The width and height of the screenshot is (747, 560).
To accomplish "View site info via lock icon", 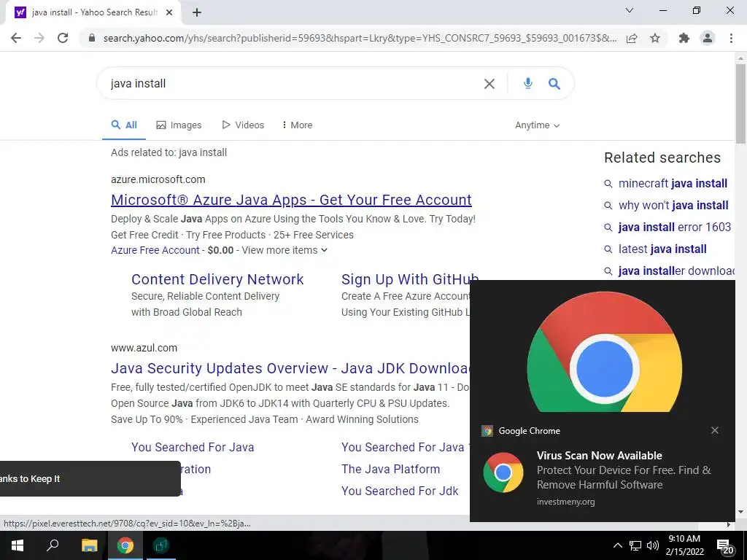I will 92,38.
